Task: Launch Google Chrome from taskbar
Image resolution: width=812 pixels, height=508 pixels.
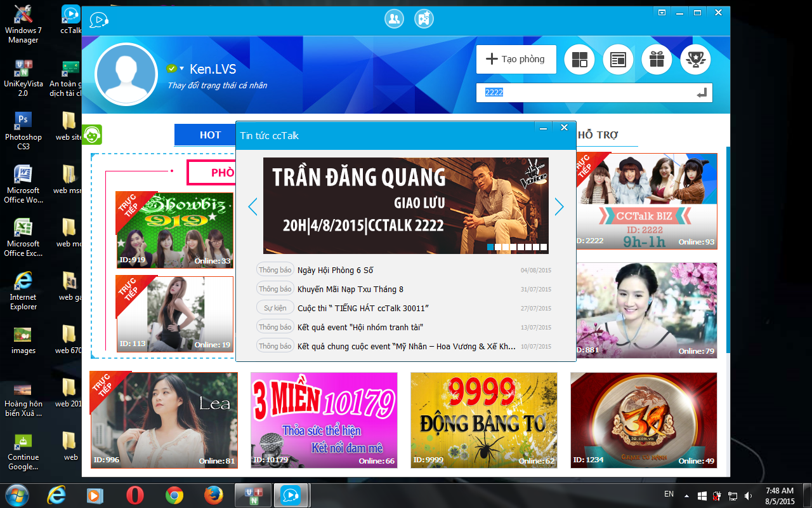Action: pos(174,495)
